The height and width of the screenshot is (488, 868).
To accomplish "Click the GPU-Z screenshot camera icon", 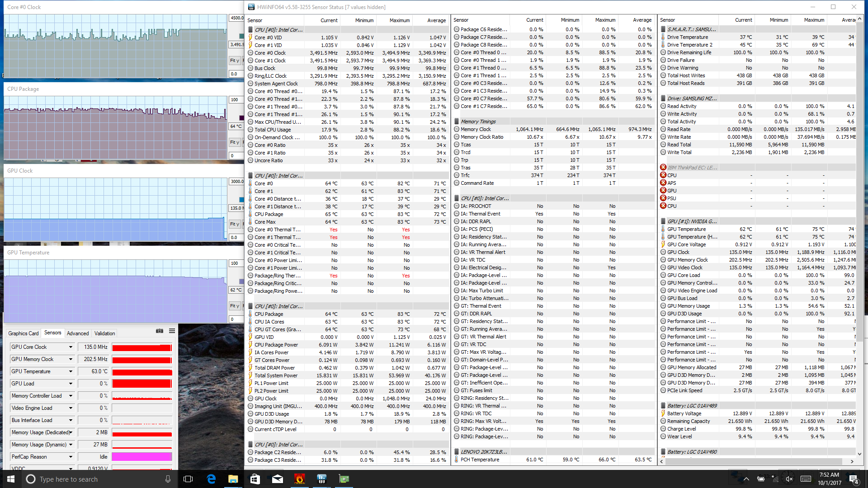I will click(x=160, y=331).
